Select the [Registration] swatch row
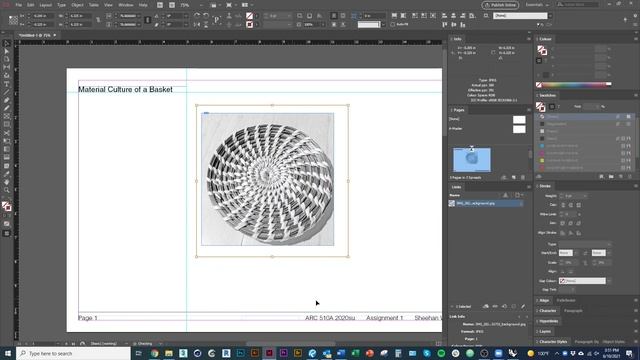 pyautogui.click(x=584, y=124)
